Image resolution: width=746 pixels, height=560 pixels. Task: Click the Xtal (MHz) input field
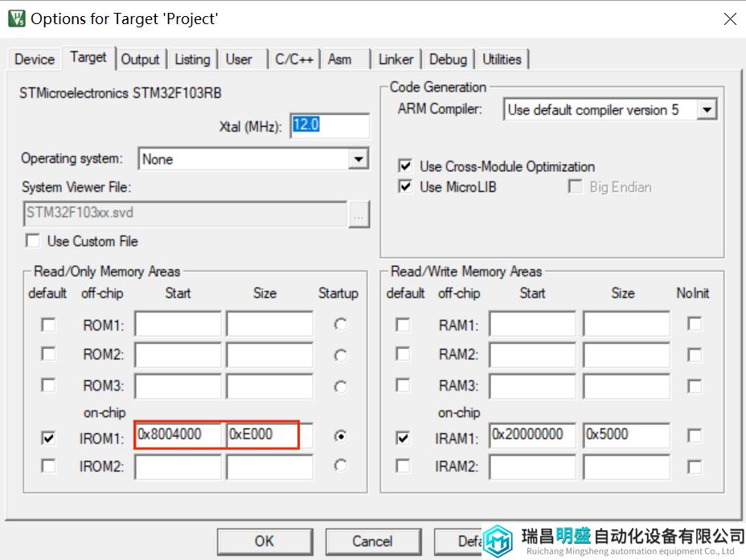click(330, 125)
